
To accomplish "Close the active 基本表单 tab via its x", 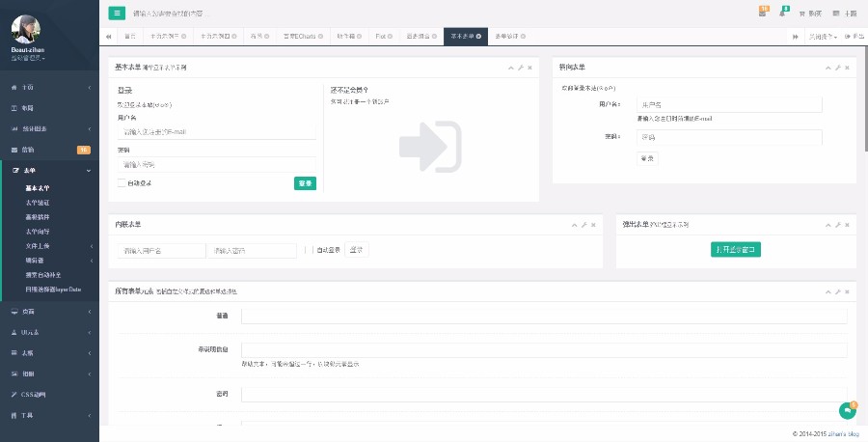I will click(478, 37).
